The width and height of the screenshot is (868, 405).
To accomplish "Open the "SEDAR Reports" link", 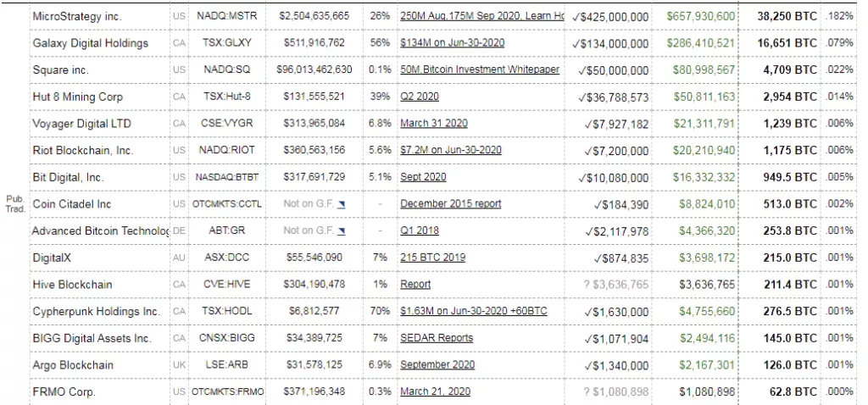I will tap(437, 338).
